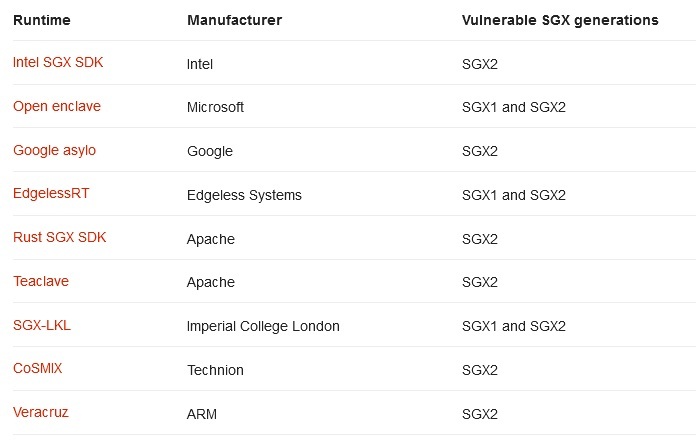Image resolution: width=696 pixels, height=445 pixels.
Task: Click the Open enclave runtime link
Action: point(57,106)
